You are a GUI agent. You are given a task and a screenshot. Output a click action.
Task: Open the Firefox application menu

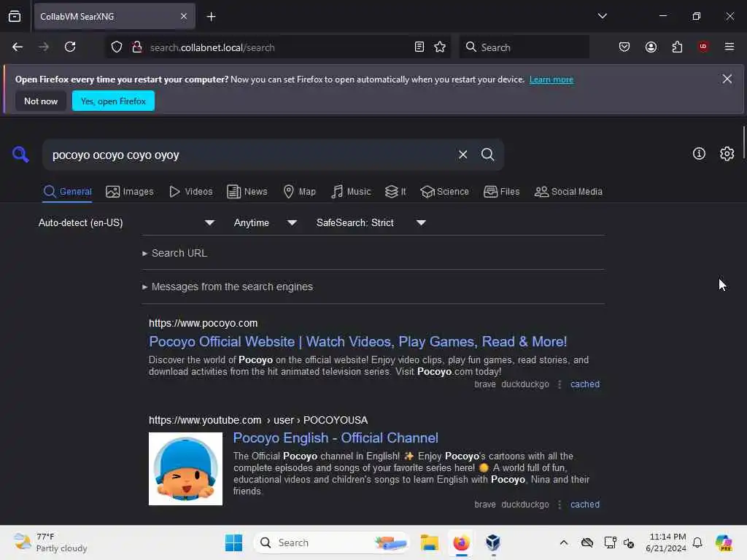click(729, 47)
